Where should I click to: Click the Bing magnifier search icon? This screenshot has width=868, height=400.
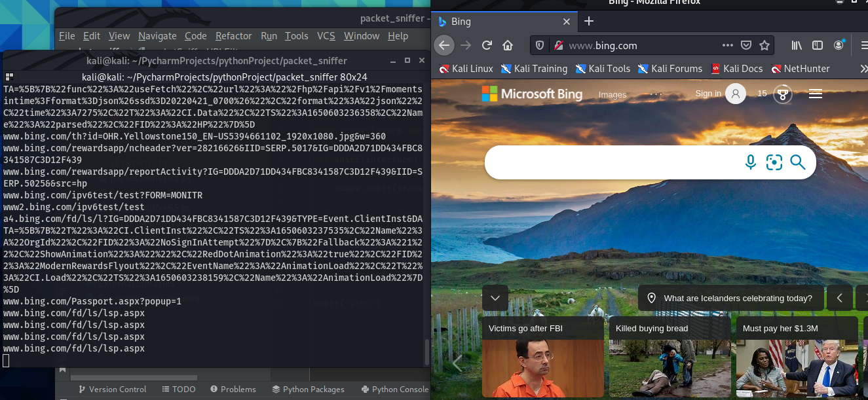[x=797, y=162]
